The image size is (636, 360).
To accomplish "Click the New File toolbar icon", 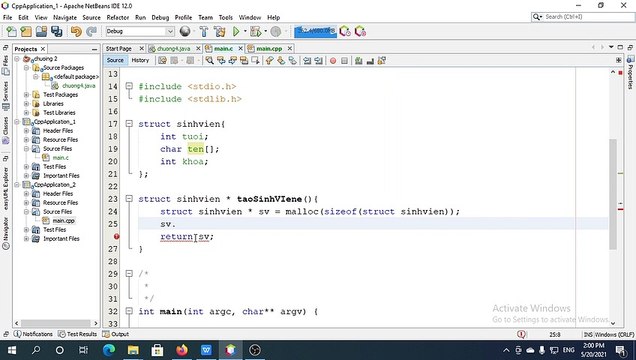I will tap(12, 31).
